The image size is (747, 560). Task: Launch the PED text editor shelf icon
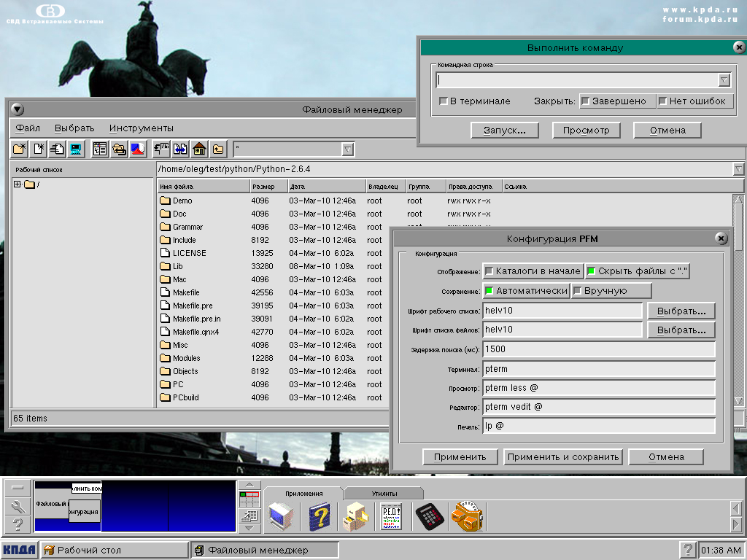coord(392,517)
